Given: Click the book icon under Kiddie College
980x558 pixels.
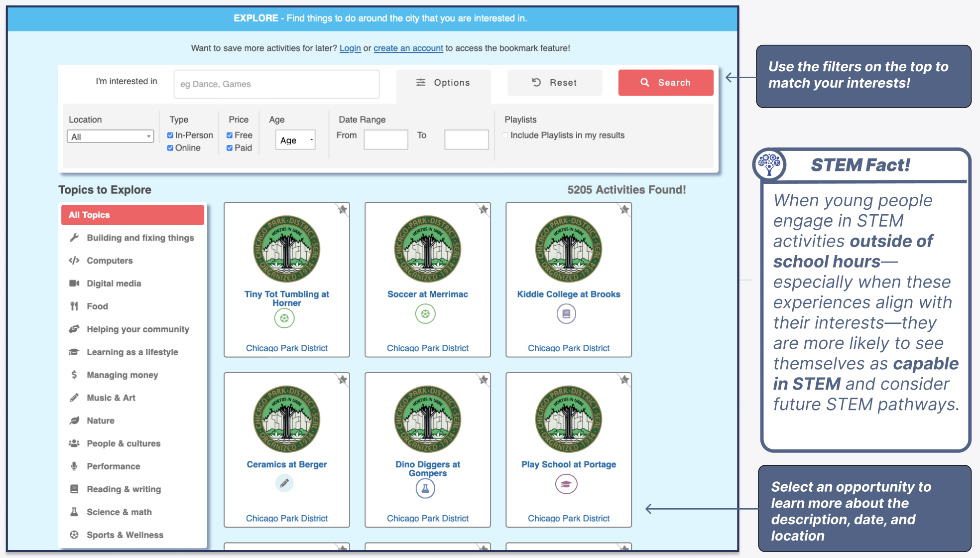Looking at the screenshot, I should (566, 314).
